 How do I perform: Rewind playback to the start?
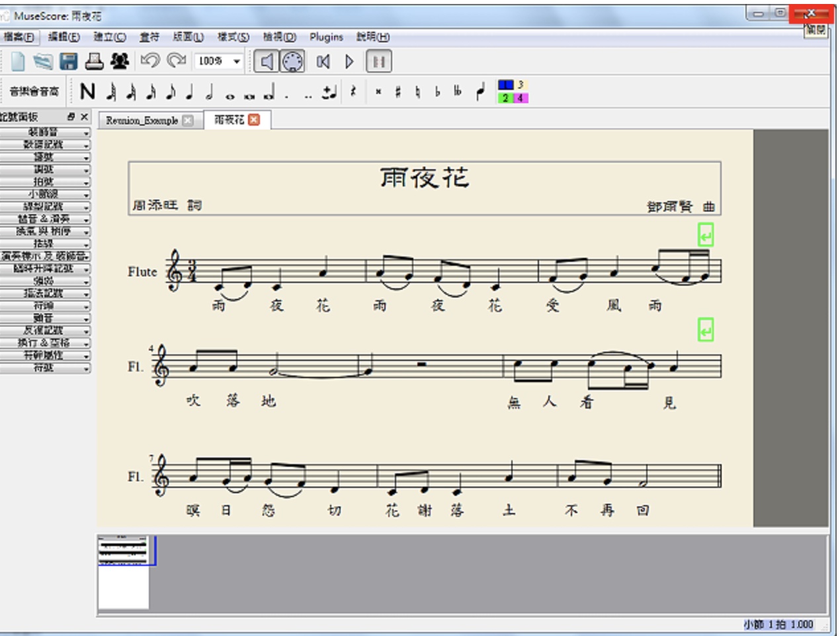coord(323,61)
